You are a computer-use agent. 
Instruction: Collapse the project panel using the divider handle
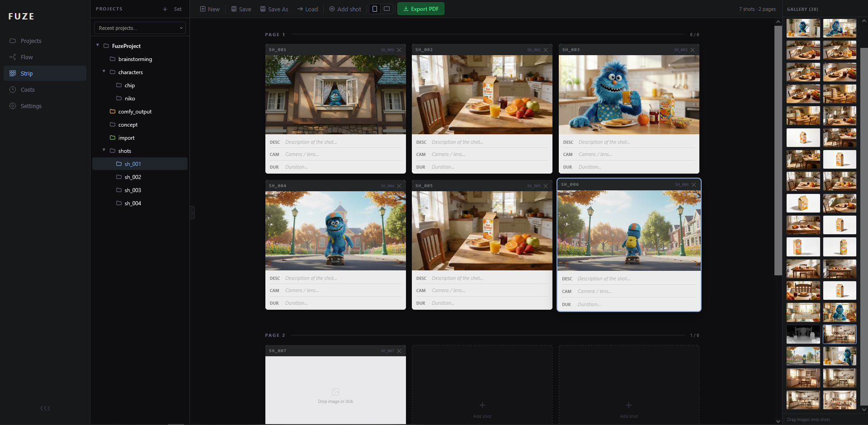click(192, 212)
